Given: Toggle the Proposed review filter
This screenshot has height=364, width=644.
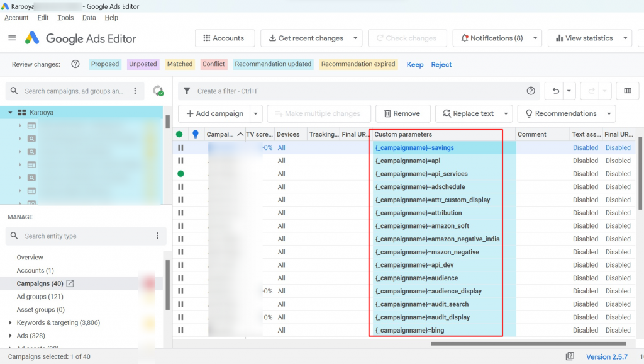Looking at the screenshot, I should [105, 64].
